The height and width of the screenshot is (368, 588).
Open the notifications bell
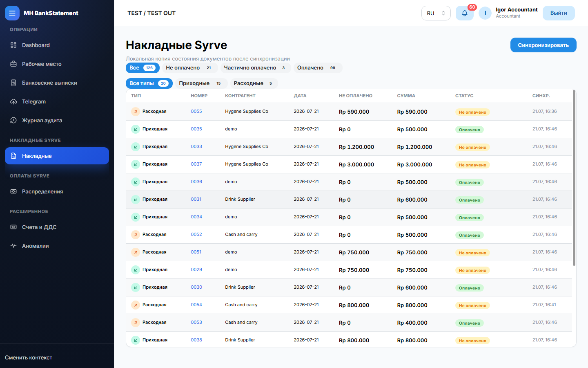point(465,13)
